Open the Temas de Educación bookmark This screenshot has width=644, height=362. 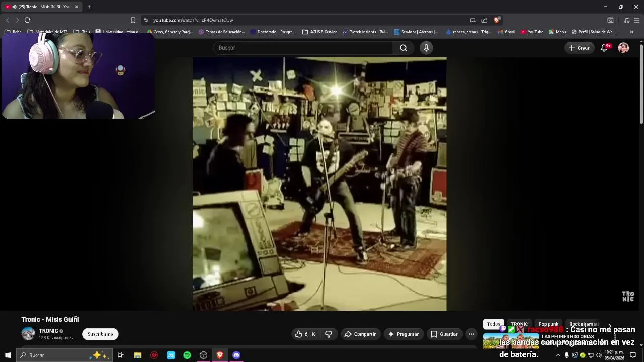click(221, 32)
